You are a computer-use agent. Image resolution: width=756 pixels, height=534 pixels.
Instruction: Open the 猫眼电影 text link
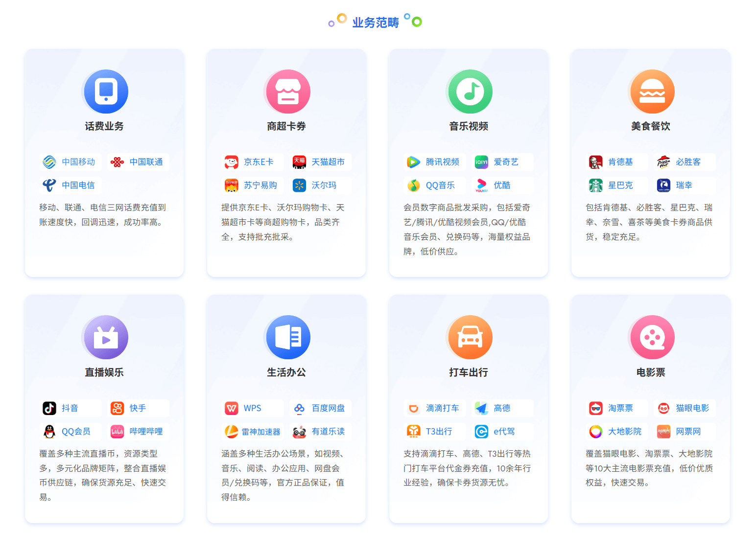pos(692,408)
